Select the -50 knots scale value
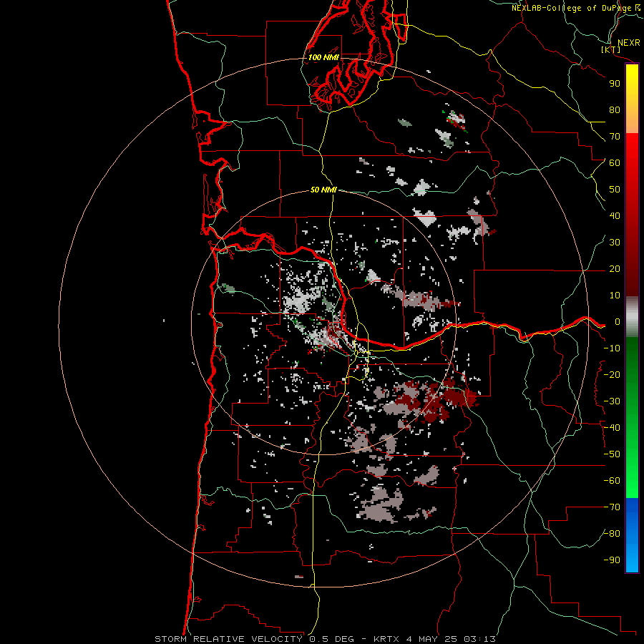644x644 pixels. pyautogui.click(x=612, y=454)
